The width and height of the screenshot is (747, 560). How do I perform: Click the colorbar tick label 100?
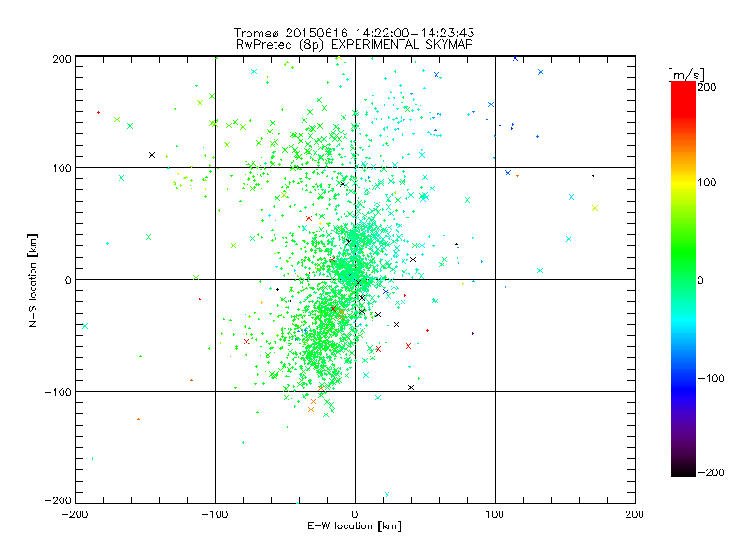(710, 181)
